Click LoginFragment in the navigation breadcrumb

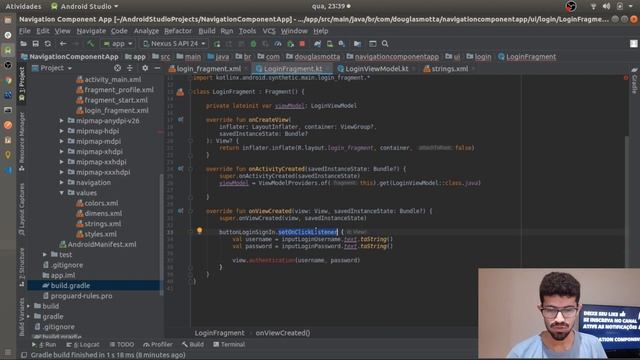[531, 57]
